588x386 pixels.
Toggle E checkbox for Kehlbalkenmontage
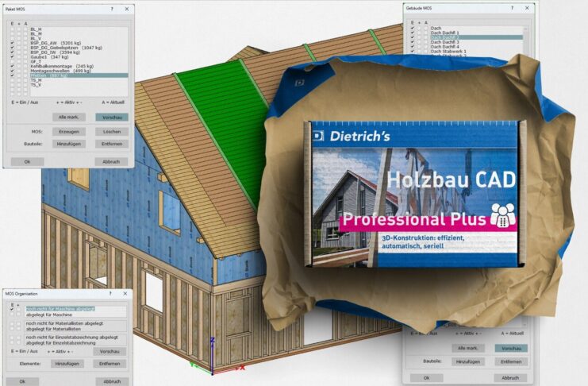[x=13, y=66]
